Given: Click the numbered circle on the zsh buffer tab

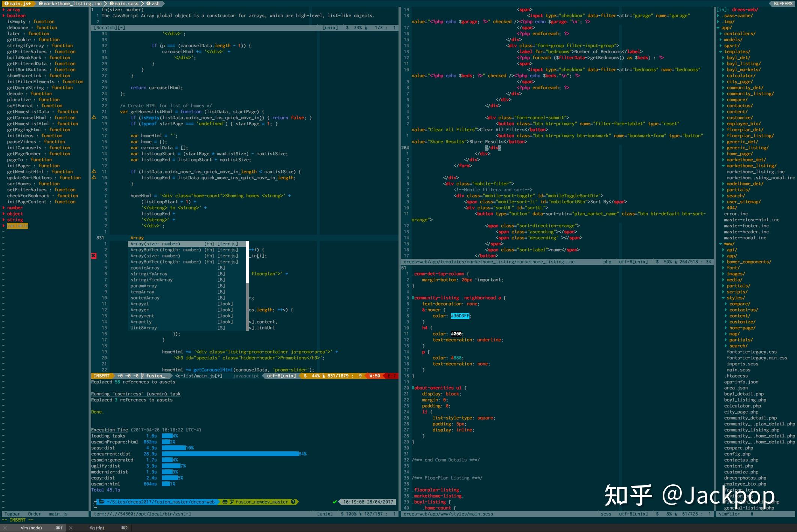Looking at the screenshot, I should (x=148, y=4).
